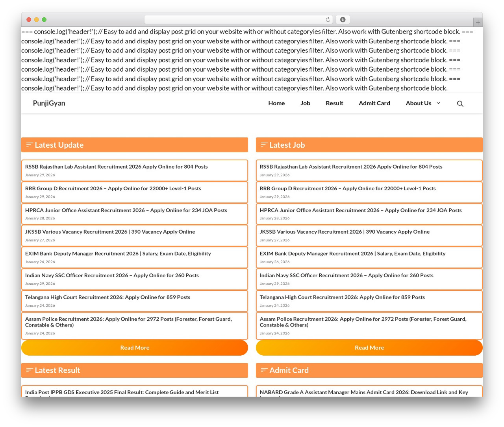Open Indian Navy SSC post in Latest Update

[x=112, y=275]
